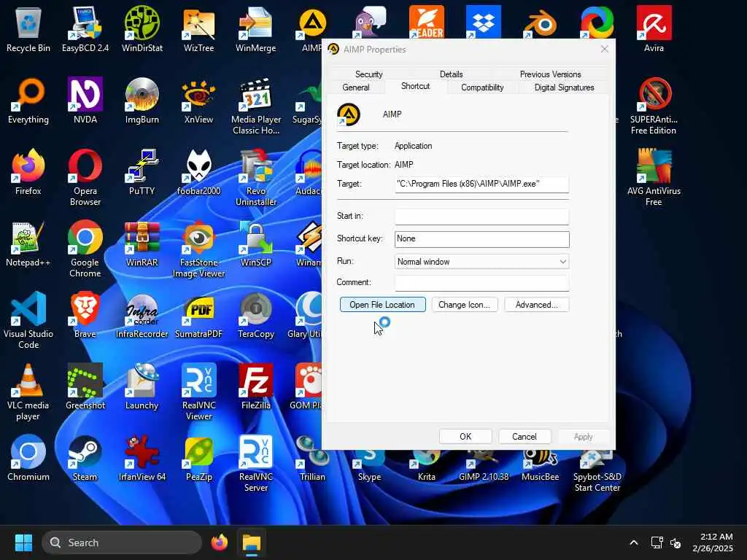Click the foobar2000 desktop icon

(x=198, y=172)
